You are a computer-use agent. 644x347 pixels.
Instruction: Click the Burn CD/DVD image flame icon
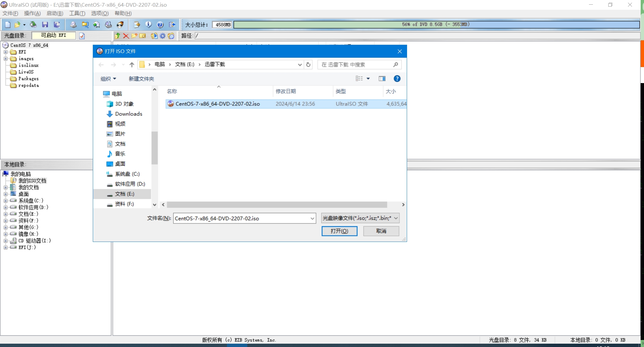coord(120,25)
